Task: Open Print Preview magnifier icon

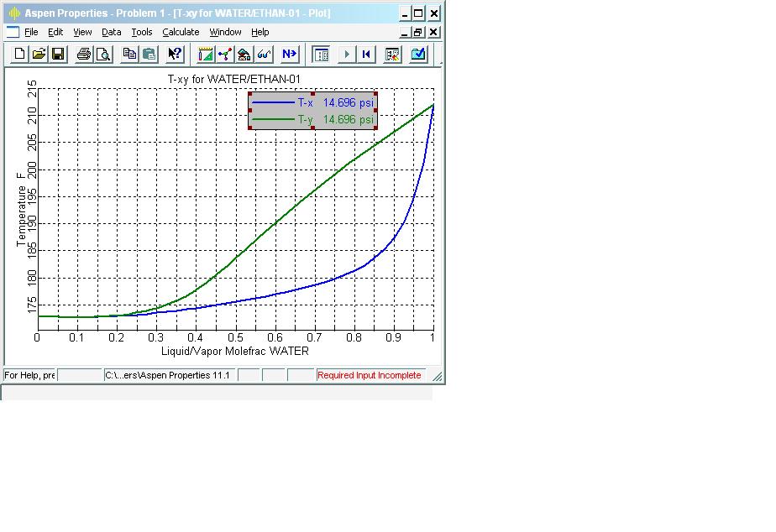Action: pos(103,54)
